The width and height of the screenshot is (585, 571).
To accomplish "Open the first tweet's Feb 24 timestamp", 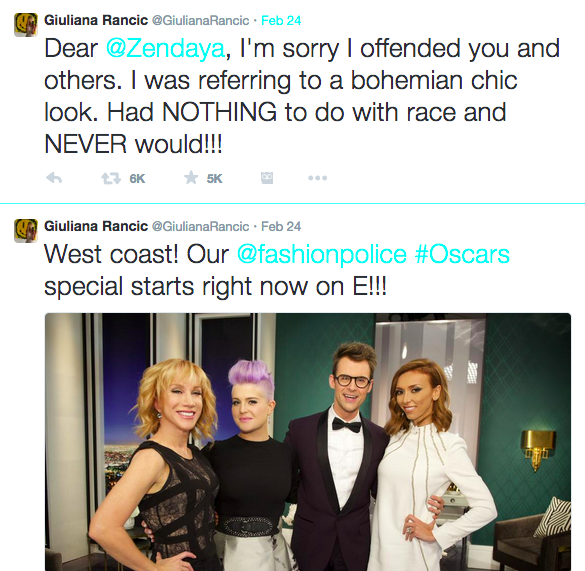I will click(281, 20).
